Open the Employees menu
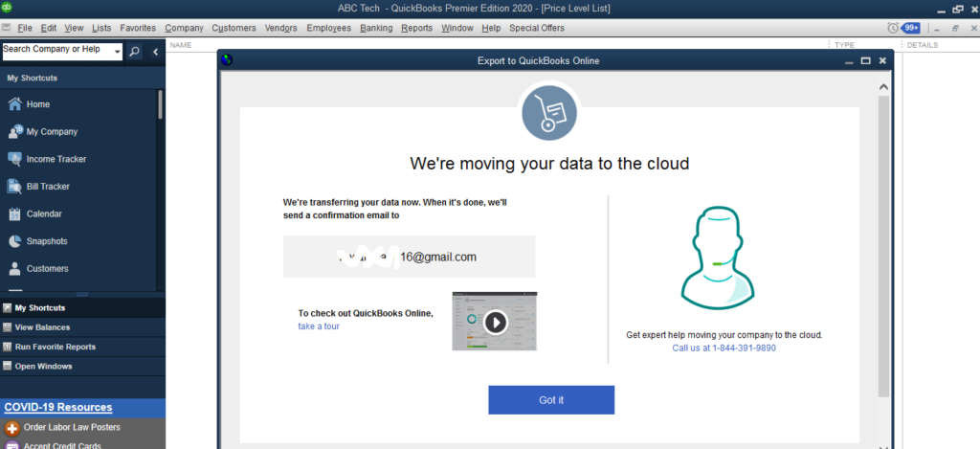This screenshot has height=449, width=980. point(329,28)
